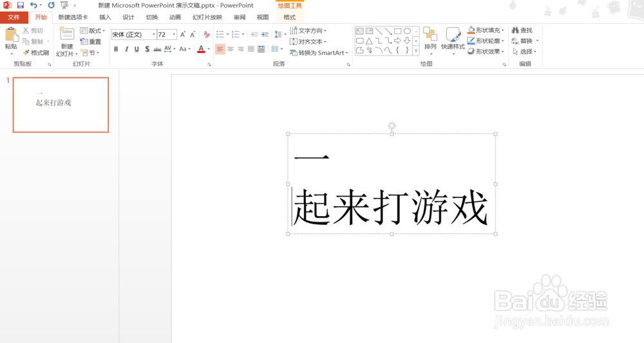Toggle text Shadow (S) formatting
Screen dimensions: 644x343
147,49
